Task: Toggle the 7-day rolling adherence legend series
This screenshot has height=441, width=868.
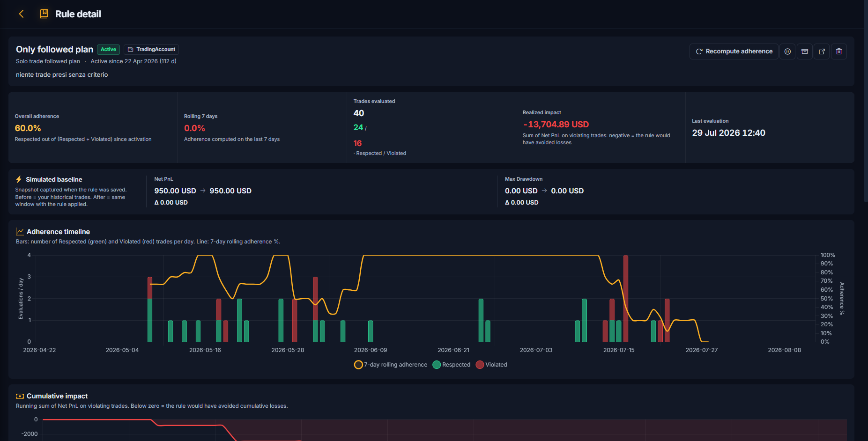Action: (x=391, y=365)
